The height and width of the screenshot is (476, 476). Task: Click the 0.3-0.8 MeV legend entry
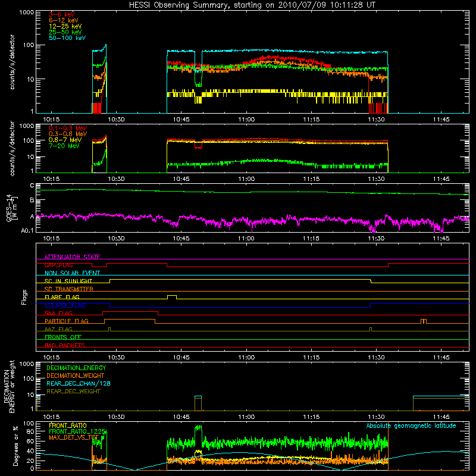[x=68, y=134]
